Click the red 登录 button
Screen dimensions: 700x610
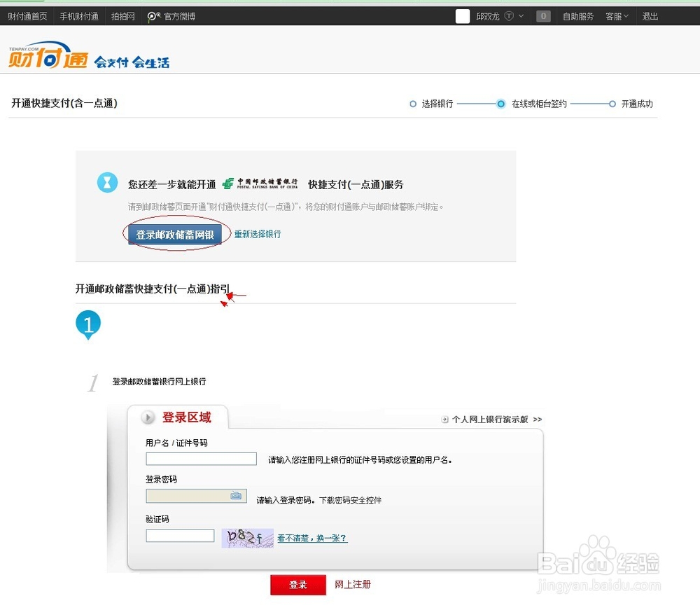[298, 585]
